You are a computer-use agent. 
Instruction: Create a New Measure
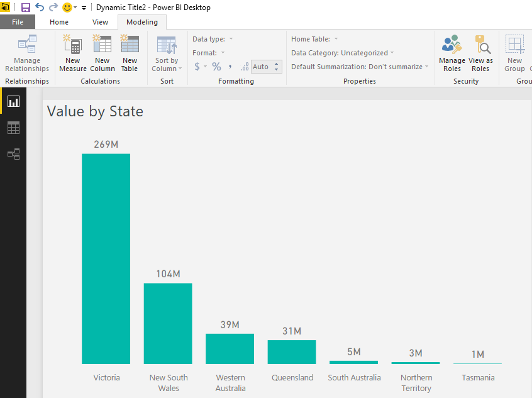point(72,53)
